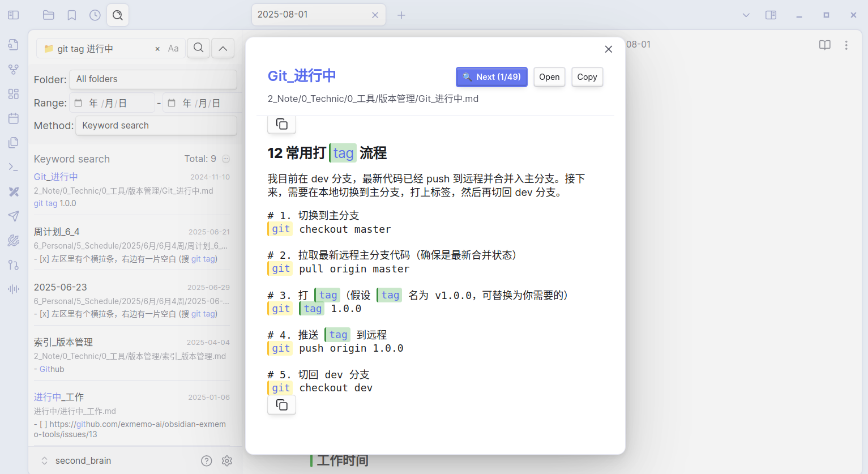Click code line git checkout dev

click(320, 388)
